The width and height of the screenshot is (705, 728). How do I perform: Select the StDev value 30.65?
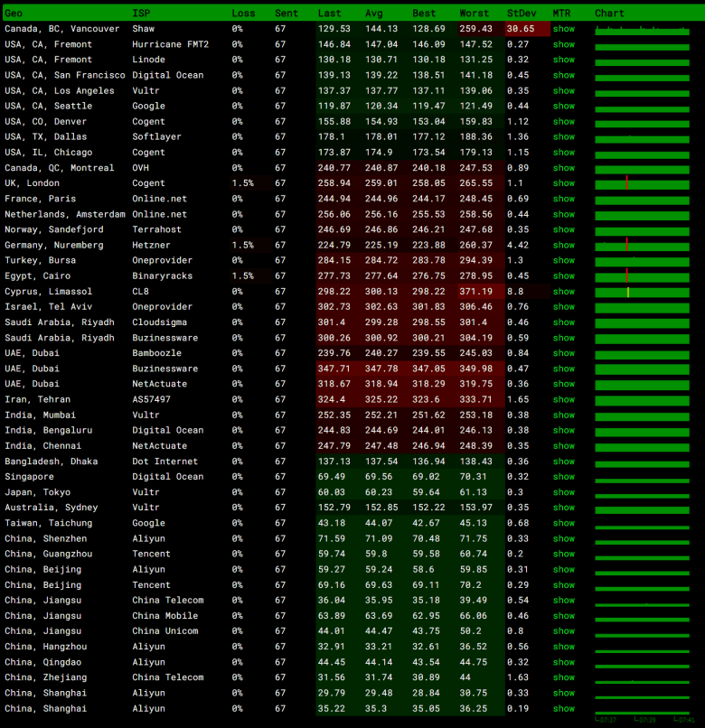coord(521,29)
